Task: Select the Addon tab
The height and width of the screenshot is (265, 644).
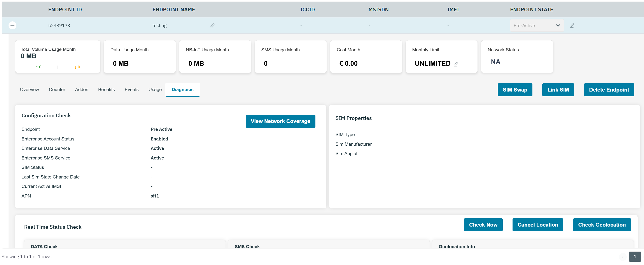Action: point(82,89)
